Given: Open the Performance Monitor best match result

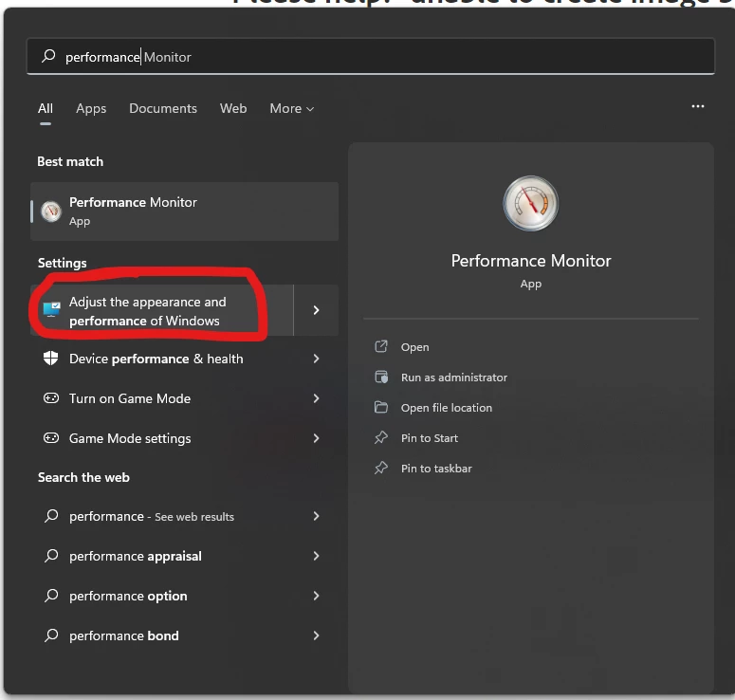Looking at the screenshot, I should (184, 212).
